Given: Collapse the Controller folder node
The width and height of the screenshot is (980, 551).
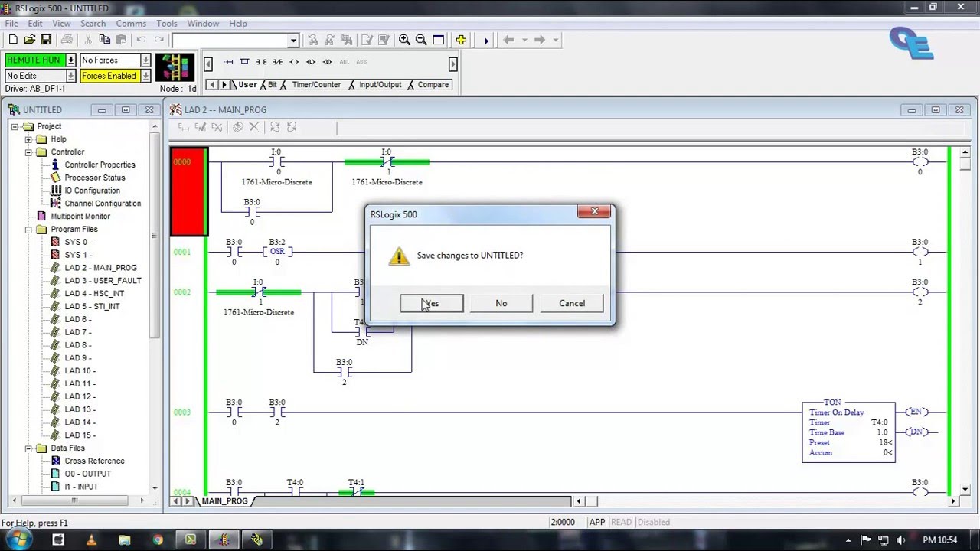Looking at the screenshot, I should [28, 152].
